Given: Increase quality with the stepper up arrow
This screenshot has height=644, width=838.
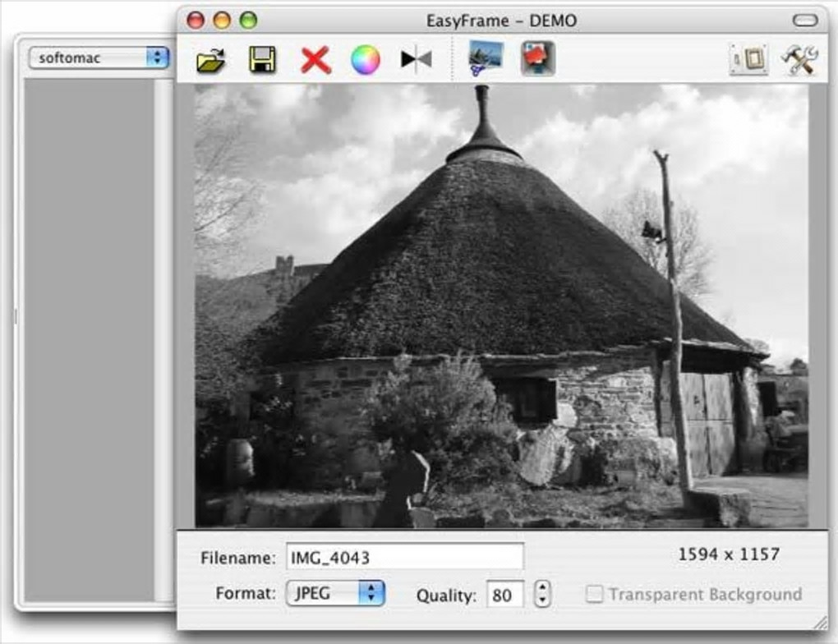Looking at the screenshot, I should point(542,587).
